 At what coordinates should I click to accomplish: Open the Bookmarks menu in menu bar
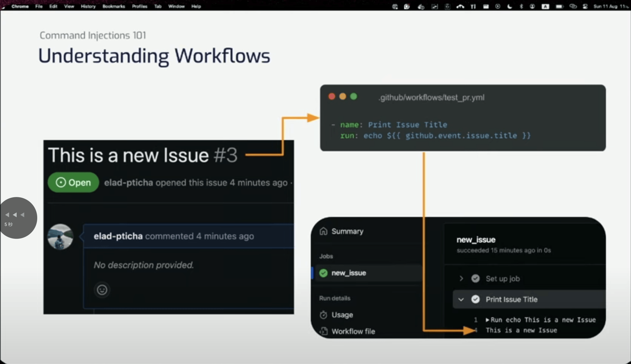(113, 6)
